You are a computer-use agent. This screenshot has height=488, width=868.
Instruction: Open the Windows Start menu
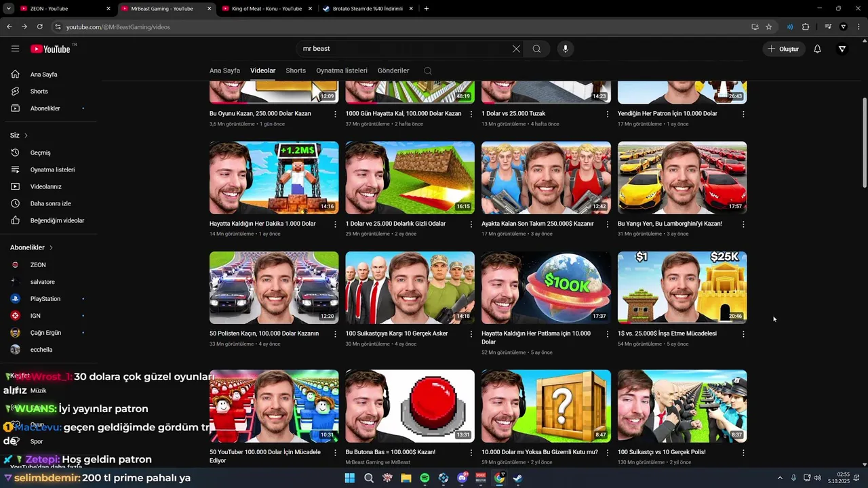(350, 478)
